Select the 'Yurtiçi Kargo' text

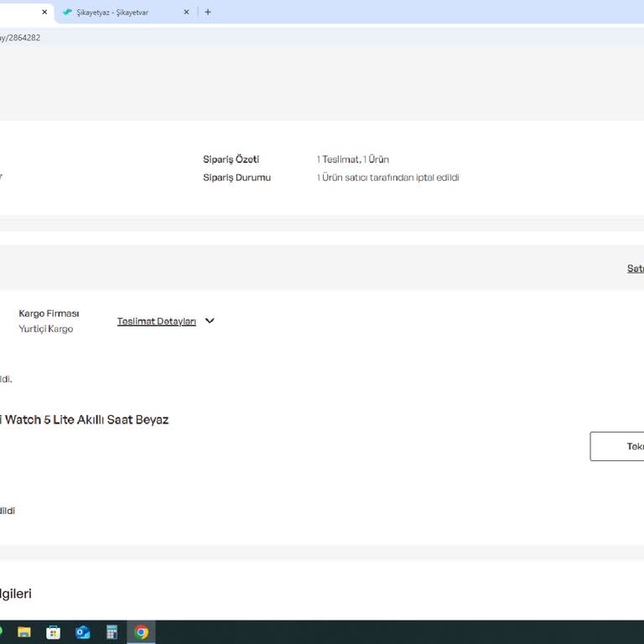[x=46, y=329]
